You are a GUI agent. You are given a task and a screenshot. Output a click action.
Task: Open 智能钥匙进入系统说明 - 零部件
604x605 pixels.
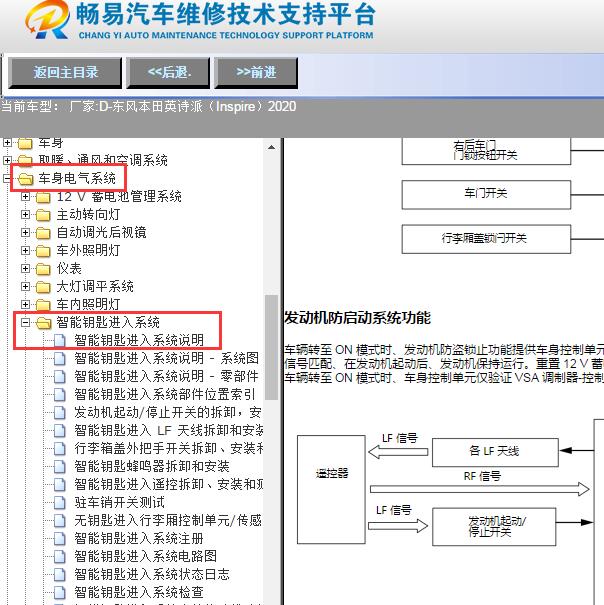[166, 376]
